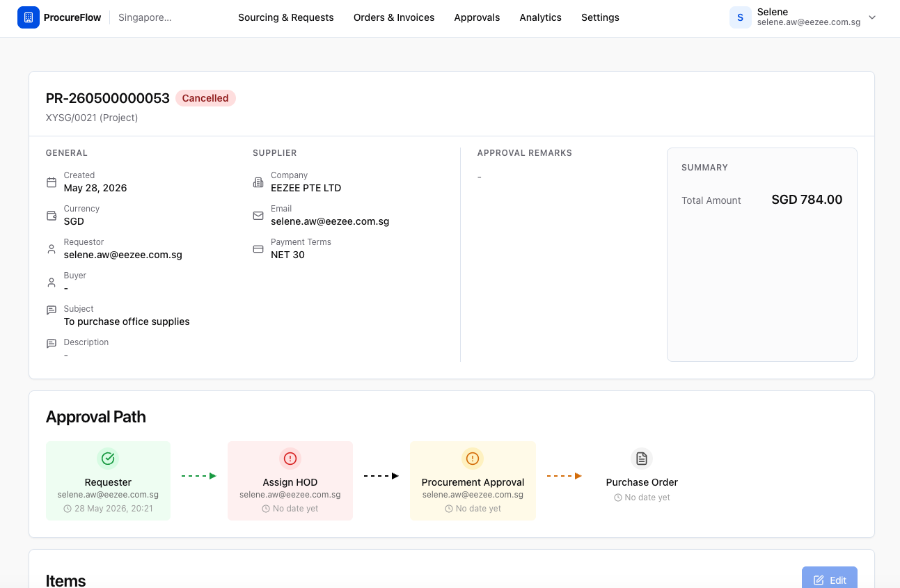Click the orange alert icon on Procurement Approval
The width and height of the screenshot is (900, 588).
(x=473, y=459)
